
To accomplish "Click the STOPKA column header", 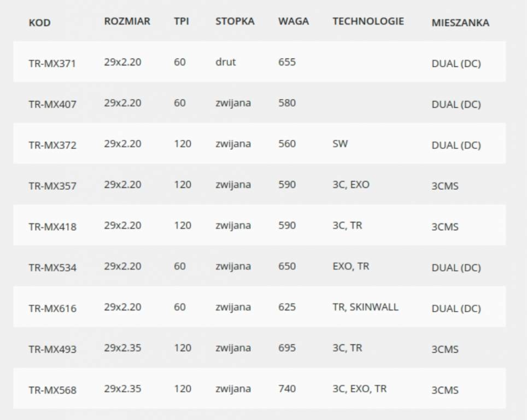I will 235,21.
